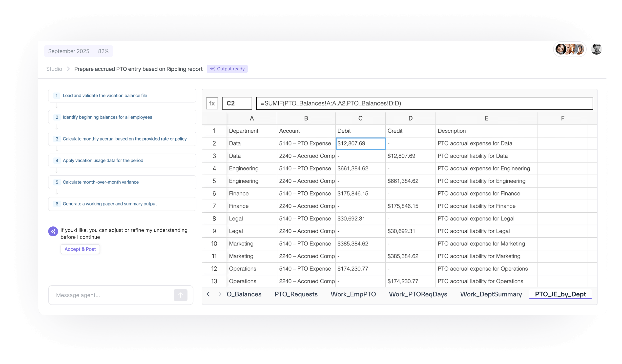Expand step 3 Calculate monthly accrual
The height and width of the screenshot is (364, 622).
point(122,139)
